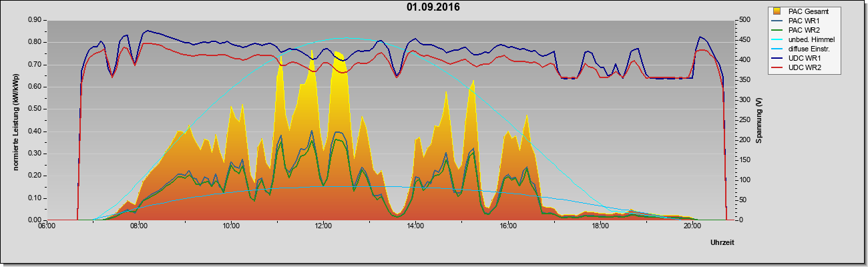The width and height of the screenshot is (868, 267).
Task: Select the PAC Gesamt legend color box
Action: click(x=777, y=11)
